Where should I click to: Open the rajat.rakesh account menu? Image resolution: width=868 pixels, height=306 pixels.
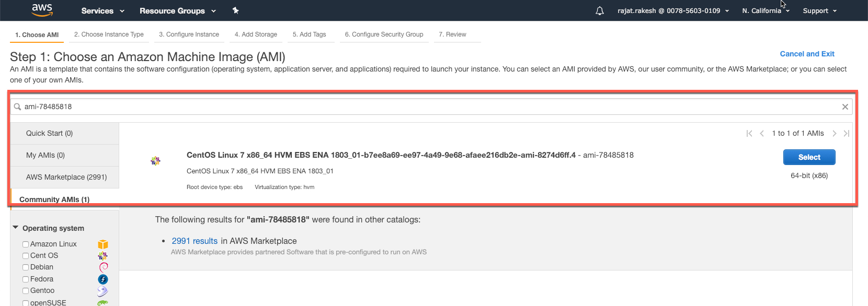[673, 11]
